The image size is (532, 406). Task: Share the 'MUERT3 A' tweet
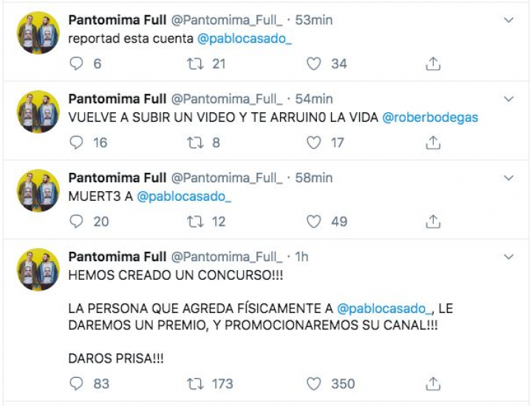click(434, 221)
